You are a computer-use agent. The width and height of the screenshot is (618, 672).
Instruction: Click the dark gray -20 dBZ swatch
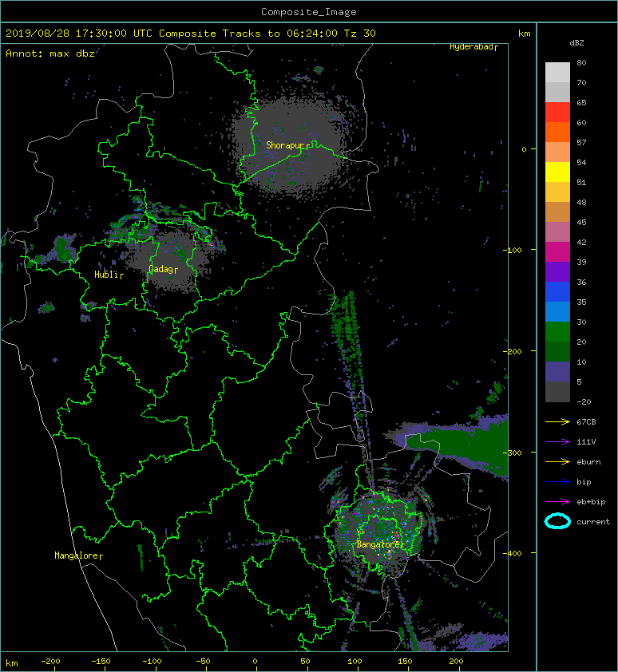[557, 392]
